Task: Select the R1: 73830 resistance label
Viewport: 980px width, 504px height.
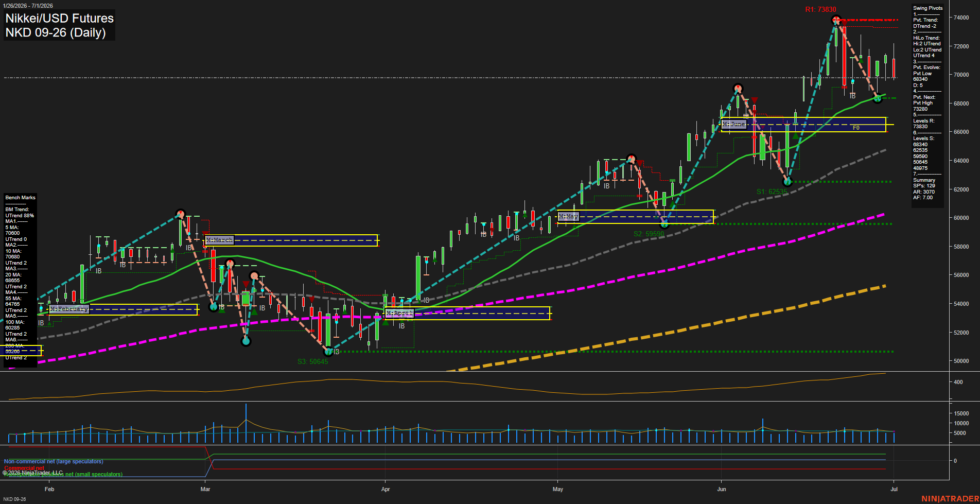Action: (x=820, y=9)
